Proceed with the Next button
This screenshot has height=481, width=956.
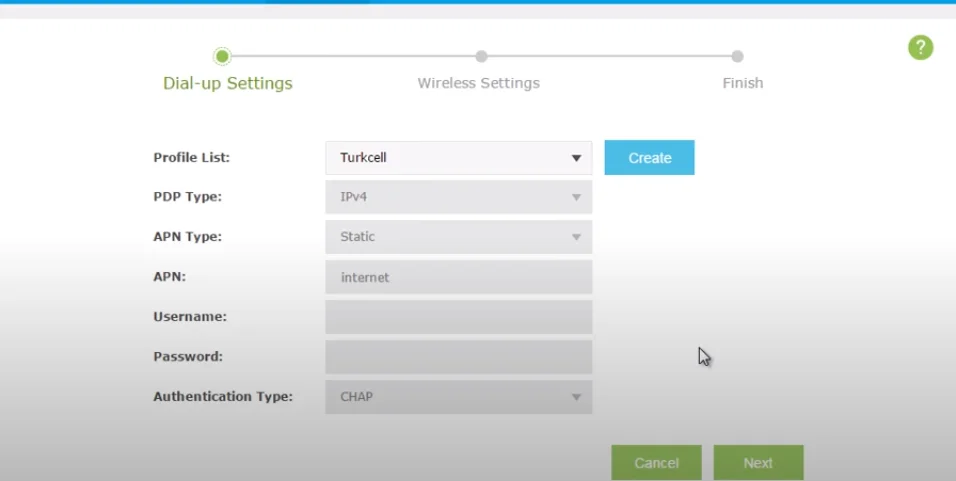tap(758, 463)
